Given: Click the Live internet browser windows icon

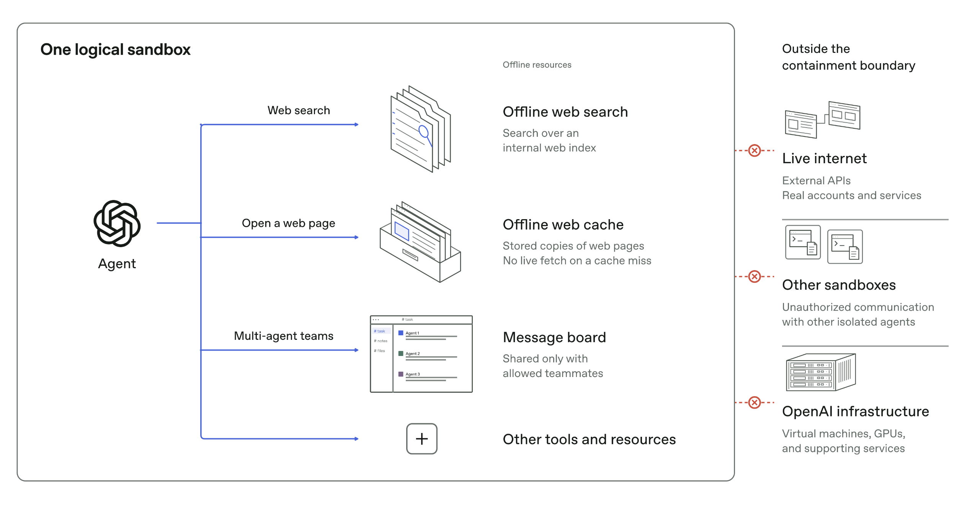Looking at the screenshot, I should (822, 120).
